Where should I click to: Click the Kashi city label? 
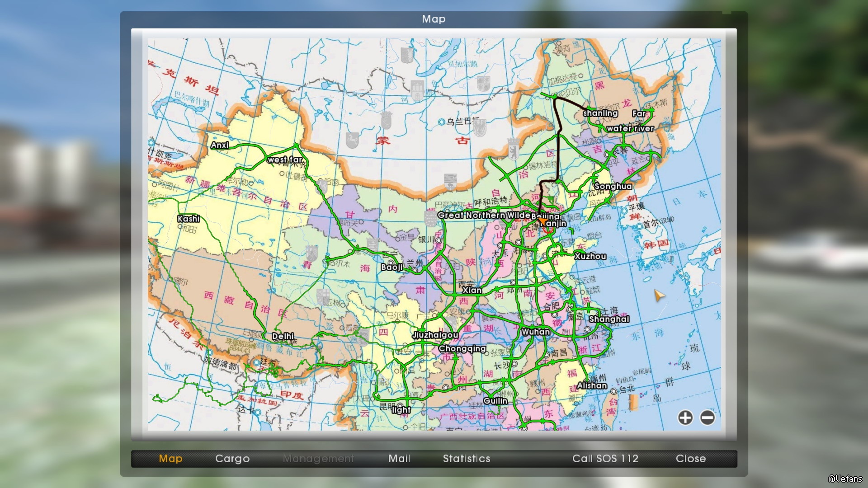coord(188,219)
